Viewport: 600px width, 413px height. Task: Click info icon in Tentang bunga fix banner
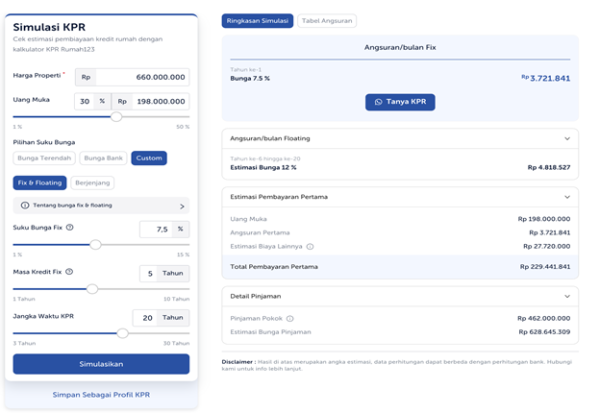tap(25, 205)
